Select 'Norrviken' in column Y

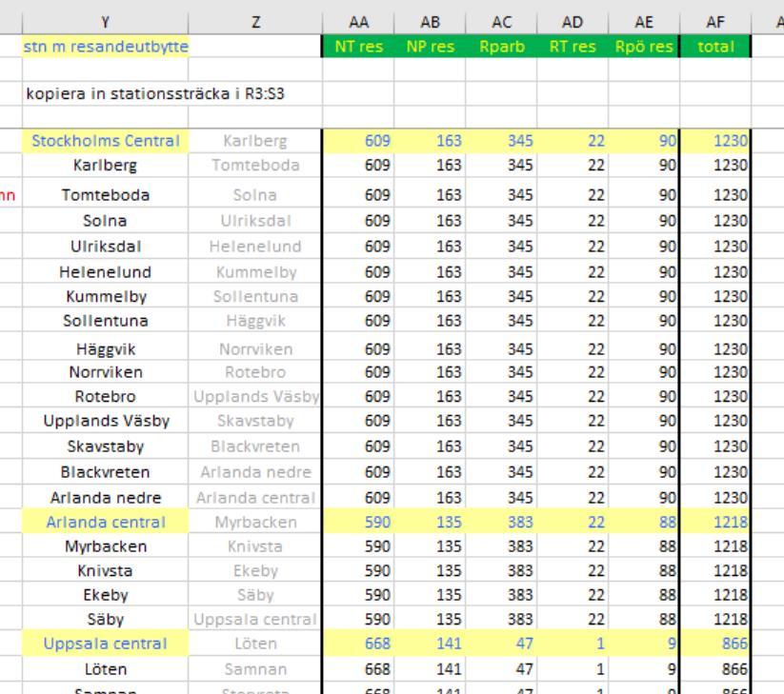point(105,372)
